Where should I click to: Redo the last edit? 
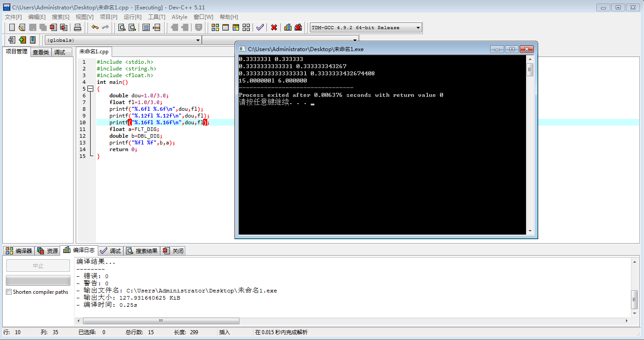click(105, 27)
